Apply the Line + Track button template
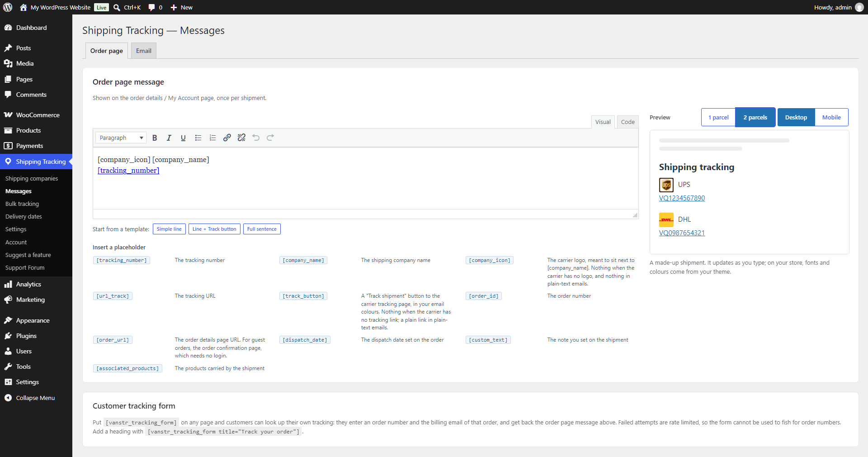The height and width of the screenshot is (457, 868). click(214, 229)
